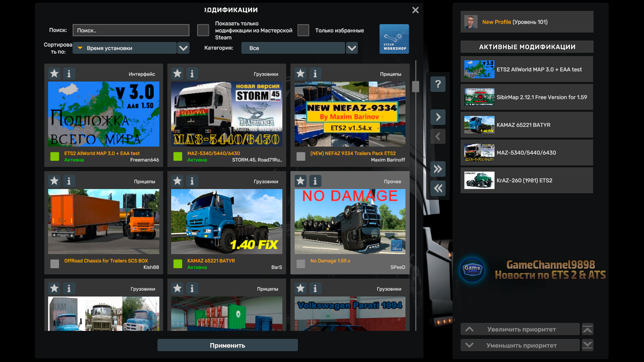Favorite the Volkswagen Parati 1994 mod
Screen dimensions: 644x362
(301, 288)
